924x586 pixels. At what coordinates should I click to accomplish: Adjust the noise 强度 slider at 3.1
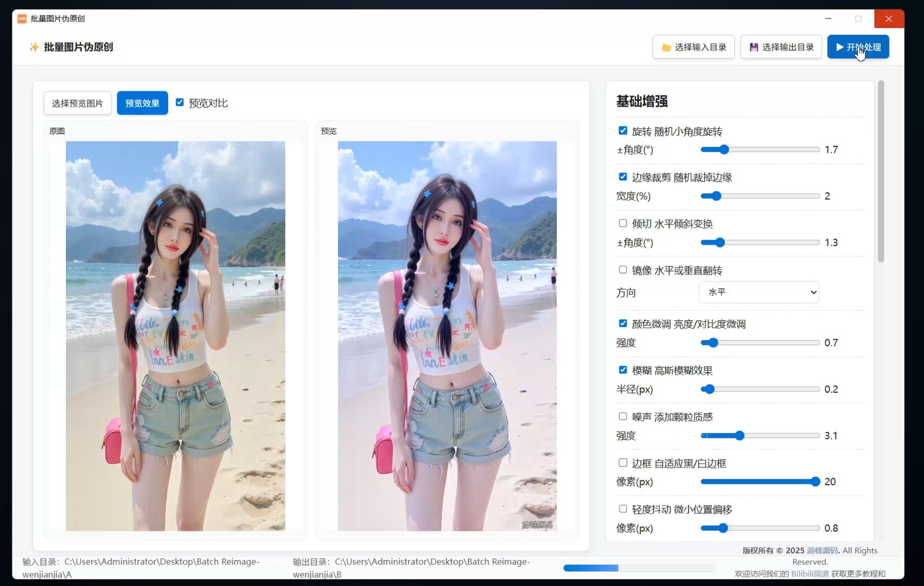(760, 436)
